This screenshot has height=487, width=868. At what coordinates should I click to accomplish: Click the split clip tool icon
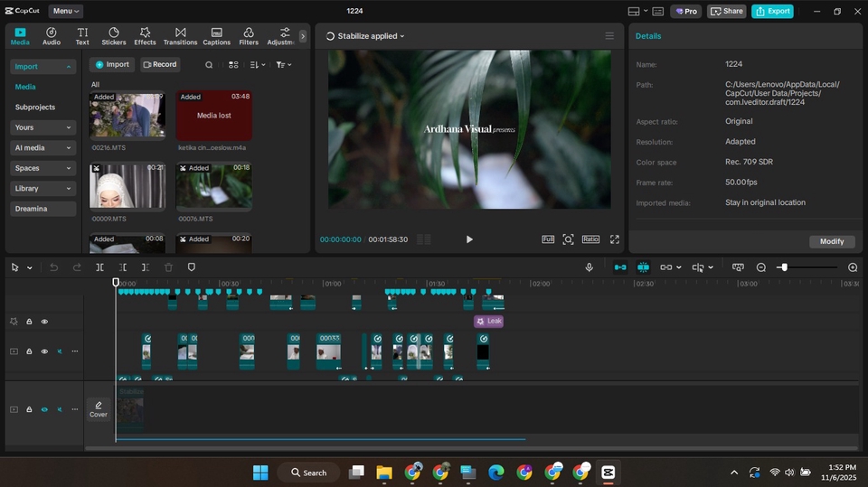[x=99, y=267]
